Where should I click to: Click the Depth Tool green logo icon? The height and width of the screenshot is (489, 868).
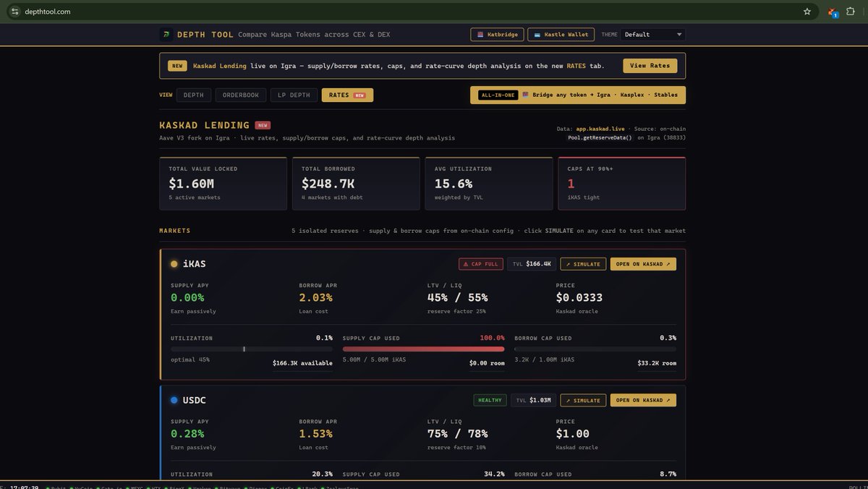(166, 34)
